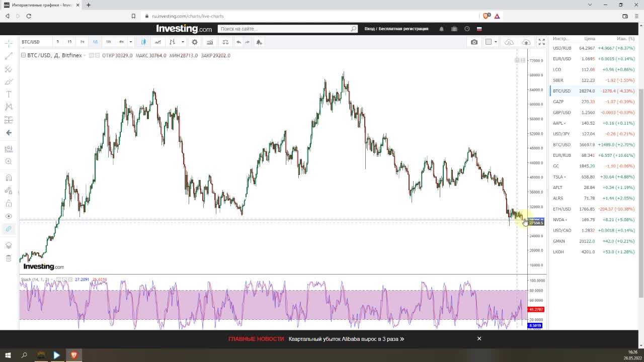Switch to 15 minute interval
644x362 pixels.
(x=69, y=42)
